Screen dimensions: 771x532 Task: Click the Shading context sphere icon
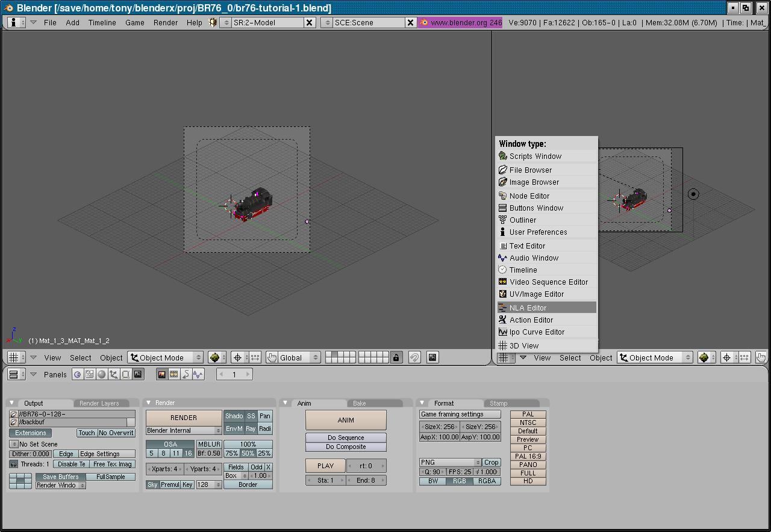pyautogui.click(x=101, y=374)
